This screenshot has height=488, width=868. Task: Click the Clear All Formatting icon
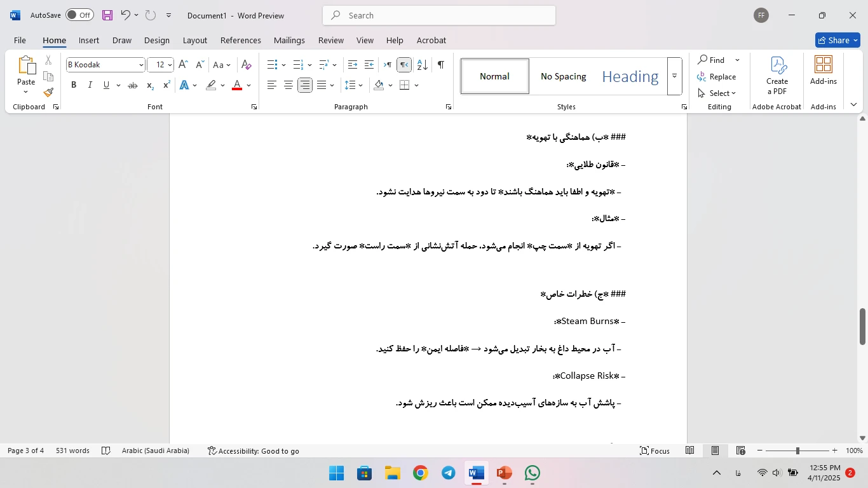(247, 65)
